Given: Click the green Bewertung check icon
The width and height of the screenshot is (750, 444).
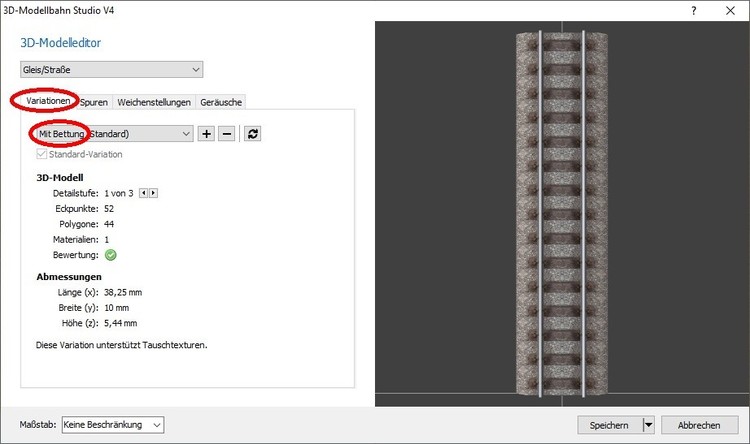Looking at the screenshot, I should (110, 255).
